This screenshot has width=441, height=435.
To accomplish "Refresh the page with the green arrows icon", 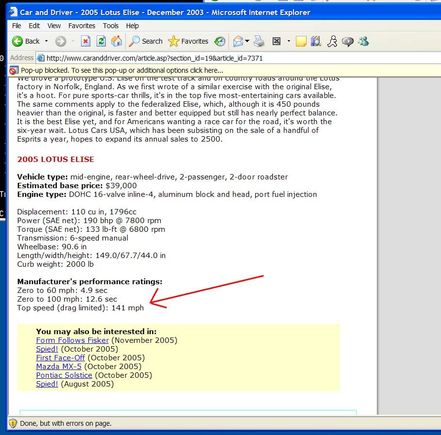I will coord(101,41).
